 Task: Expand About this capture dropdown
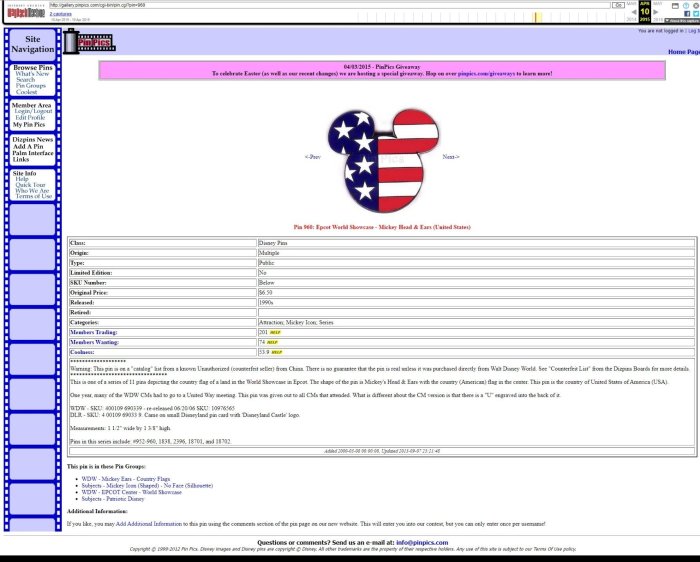[x=682, y=21]
